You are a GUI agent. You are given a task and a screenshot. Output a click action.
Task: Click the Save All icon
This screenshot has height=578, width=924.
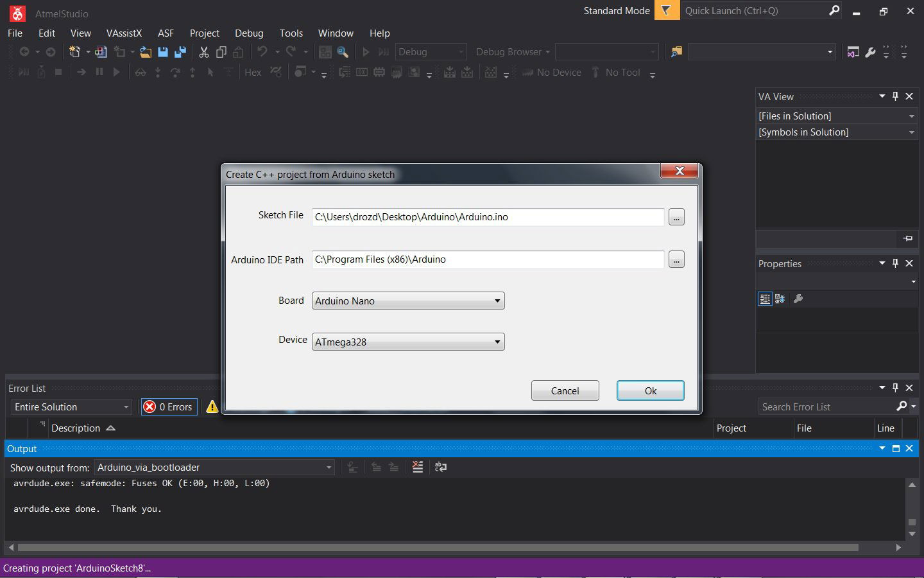180,52
